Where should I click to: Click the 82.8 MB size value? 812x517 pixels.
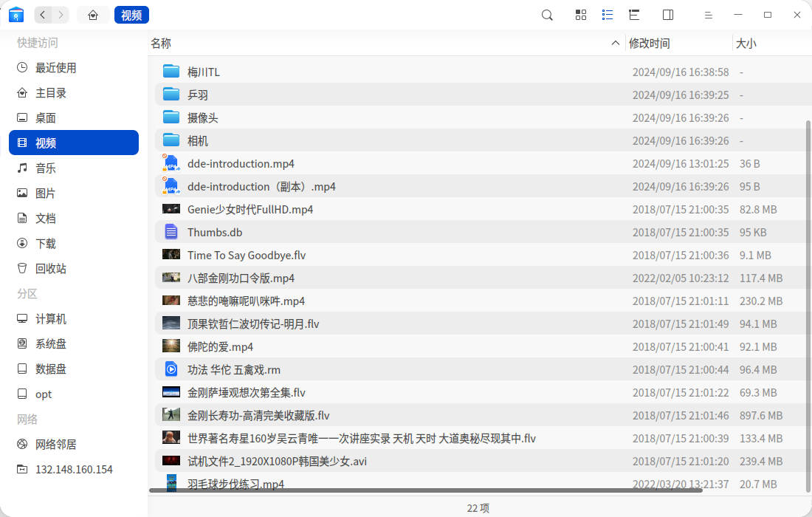[x=758, y=209]
